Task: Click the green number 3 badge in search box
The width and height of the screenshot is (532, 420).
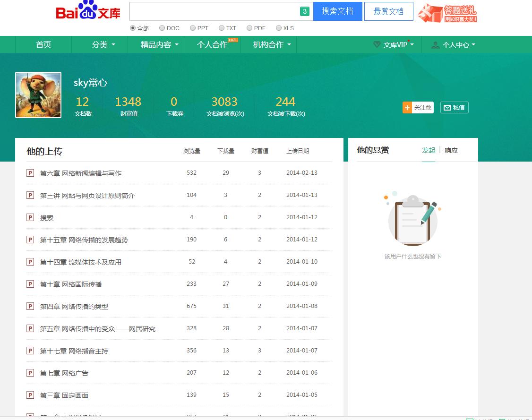Action: pos(305,11)
